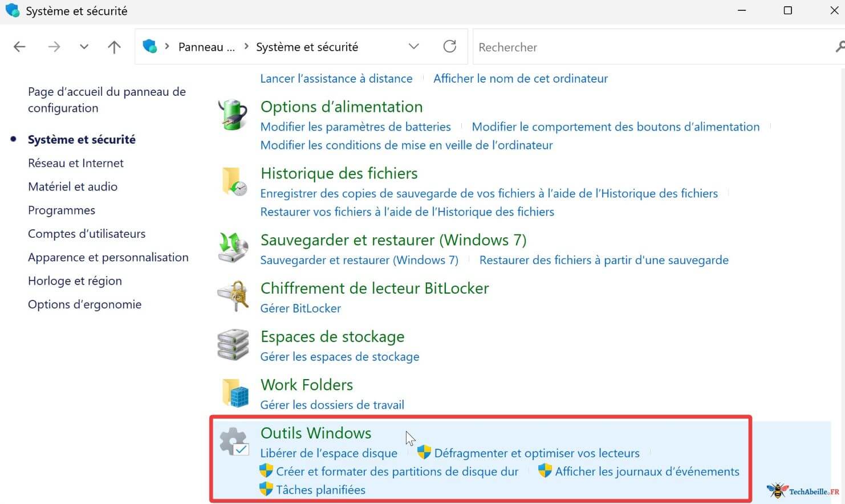Viewport: 845px width, 504px height.
Task: Open Comptes d'utilisateurs category in sidebar
Action: click(86, 234)
